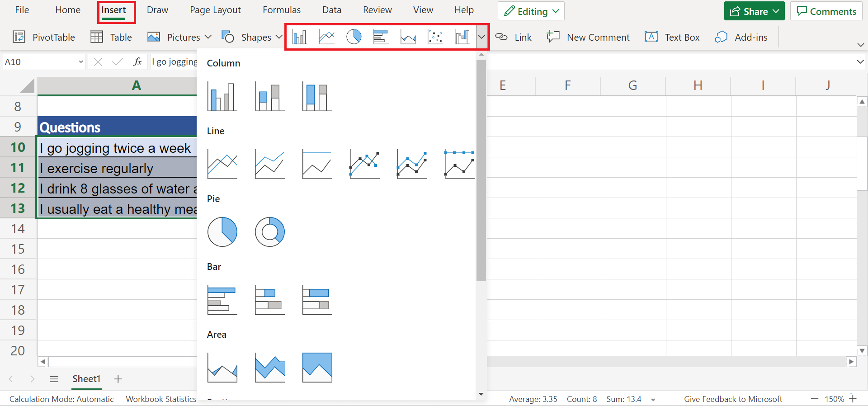Screen dimensions: 868x406
Task: Open the Shapes dropdown
Action: pos(252,37)
